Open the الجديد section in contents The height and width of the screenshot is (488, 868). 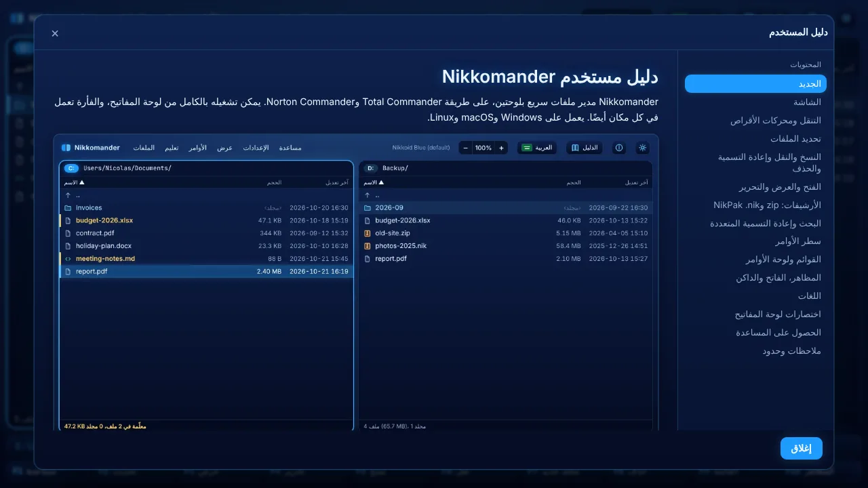[x=755, y=84]
